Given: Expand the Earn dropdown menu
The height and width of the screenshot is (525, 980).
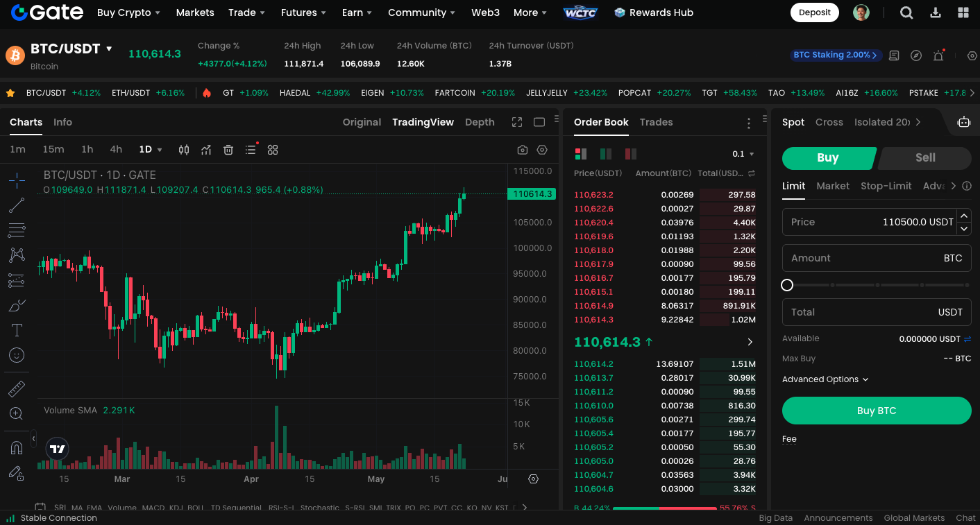Looking at the screenshot, I should tap(357, 12).
